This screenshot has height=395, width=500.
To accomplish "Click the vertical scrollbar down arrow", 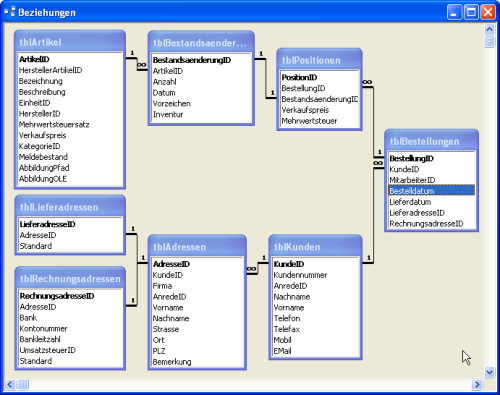I will 489,372.
